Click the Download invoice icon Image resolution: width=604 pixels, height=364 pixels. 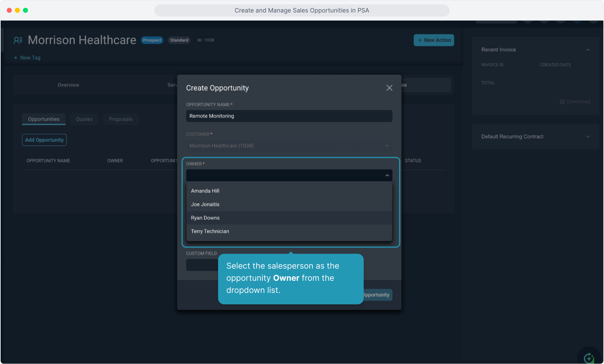(x=562, y=102)
